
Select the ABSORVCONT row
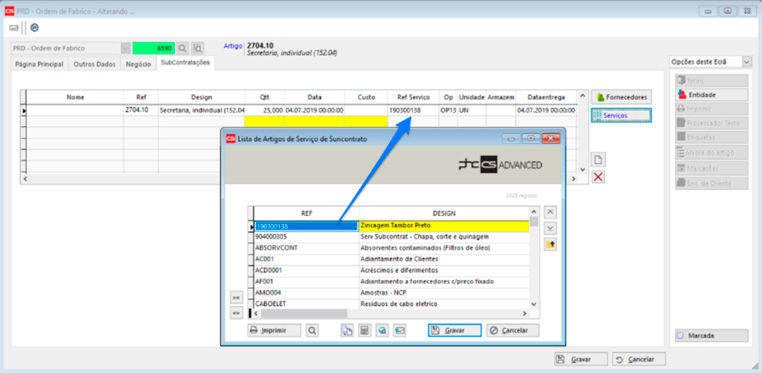coord(392,248)
